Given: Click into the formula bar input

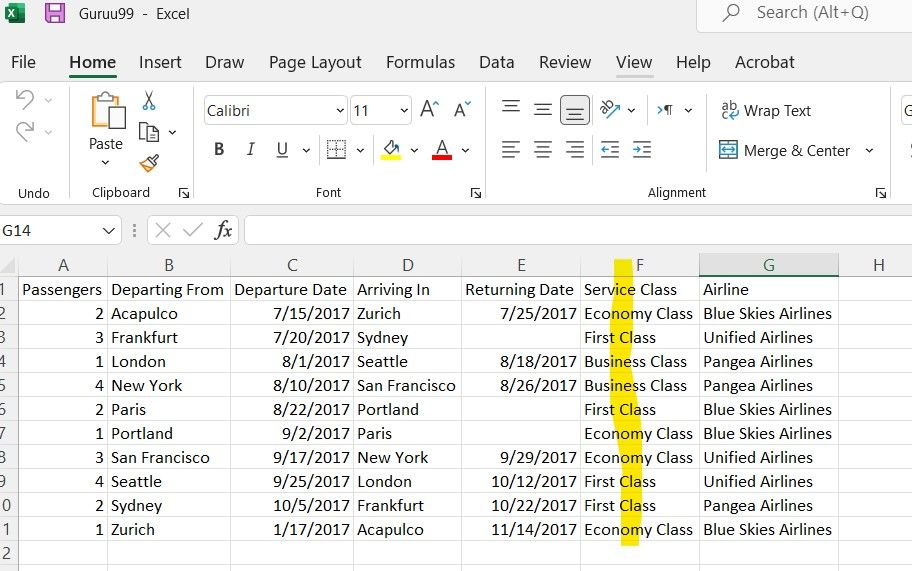Looking at the screenshot, I should click(x=578, y=230).
